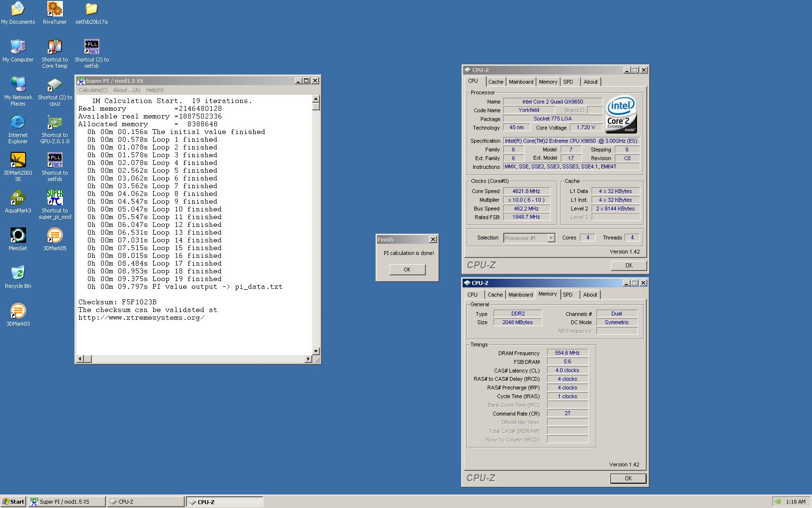Click the taskbar clock showing 1:18 AM
The image size is (812, 508).
click(796, 502)
